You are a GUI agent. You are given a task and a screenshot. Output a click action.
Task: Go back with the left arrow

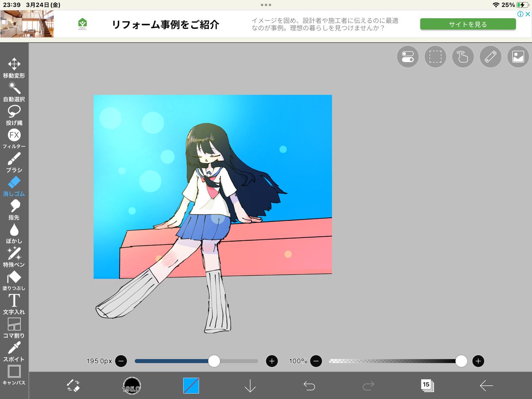(486, 386)
